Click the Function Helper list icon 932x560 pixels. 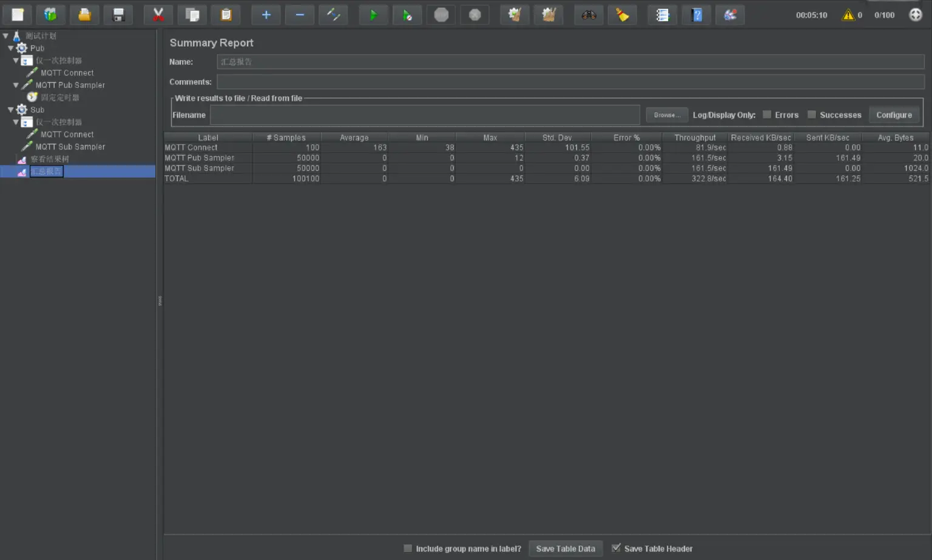tap(663, 15)
